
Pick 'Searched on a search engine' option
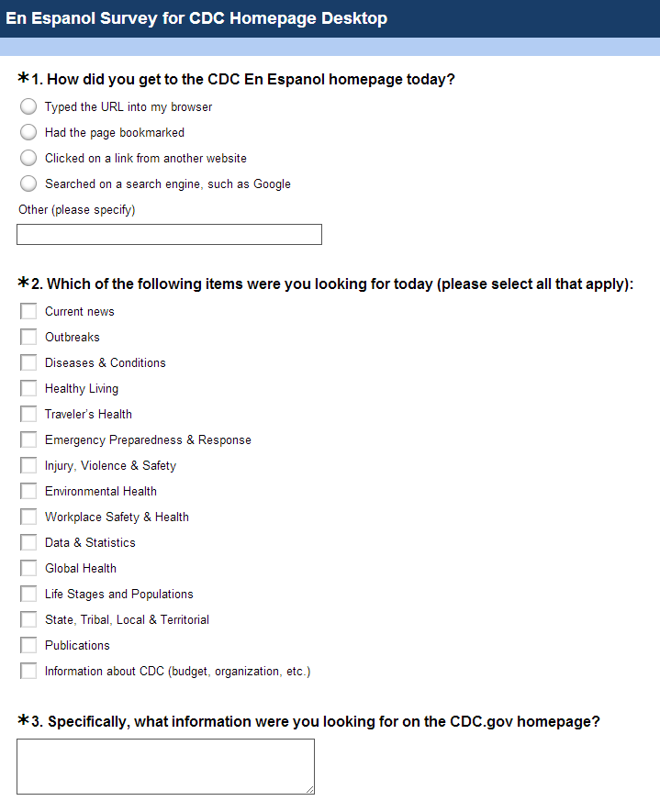click(28, 184)
